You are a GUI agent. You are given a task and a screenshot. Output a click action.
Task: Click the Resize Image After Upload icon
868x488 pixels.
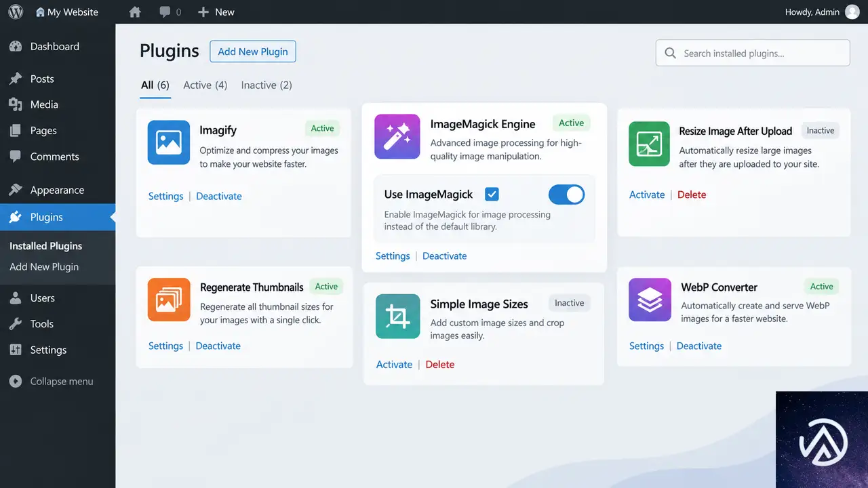(x=649, y=144)
